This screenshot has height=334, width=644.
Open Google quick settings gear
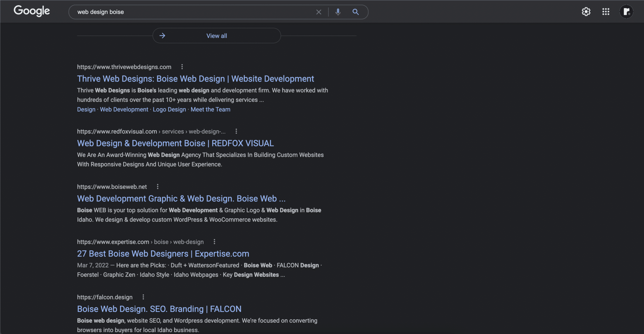[x=586, y=12]
